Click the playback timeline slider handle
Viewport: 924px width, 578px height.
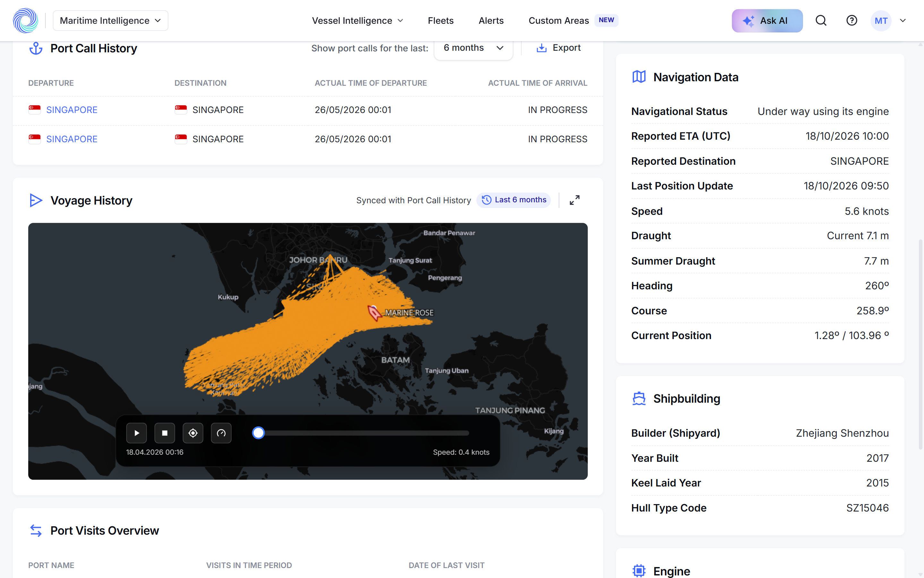click(259, 433)
